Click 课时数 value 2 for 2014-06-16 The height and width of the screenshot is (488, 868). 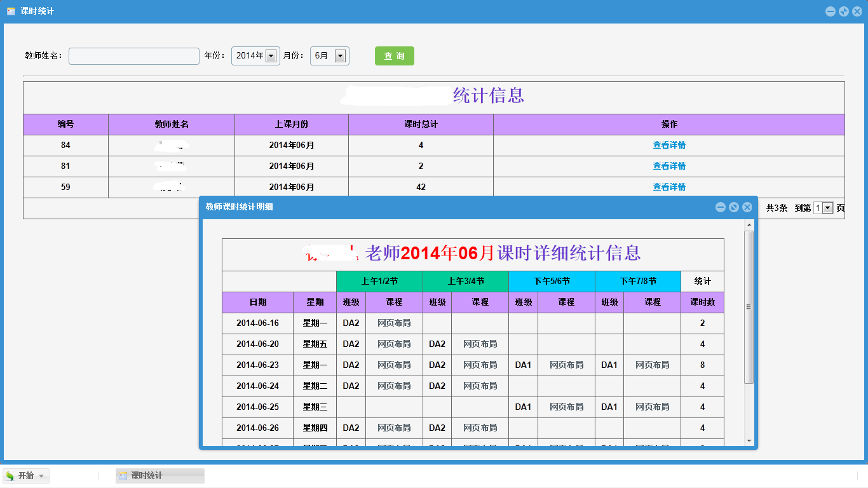[702, 323]
